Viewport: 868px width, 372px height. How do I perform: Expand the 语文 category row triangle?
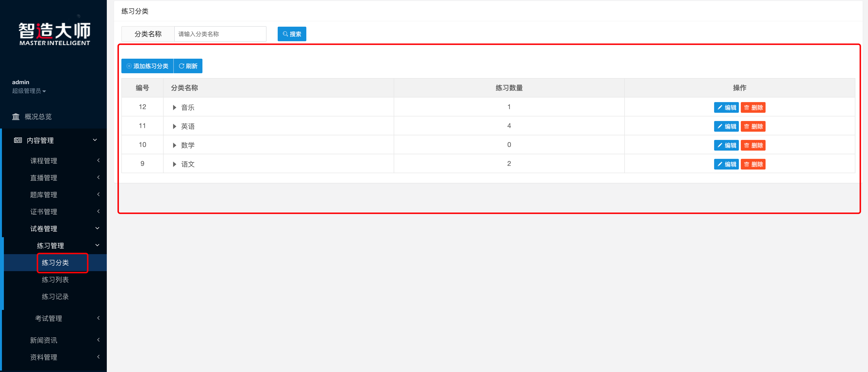coord(174,164)
